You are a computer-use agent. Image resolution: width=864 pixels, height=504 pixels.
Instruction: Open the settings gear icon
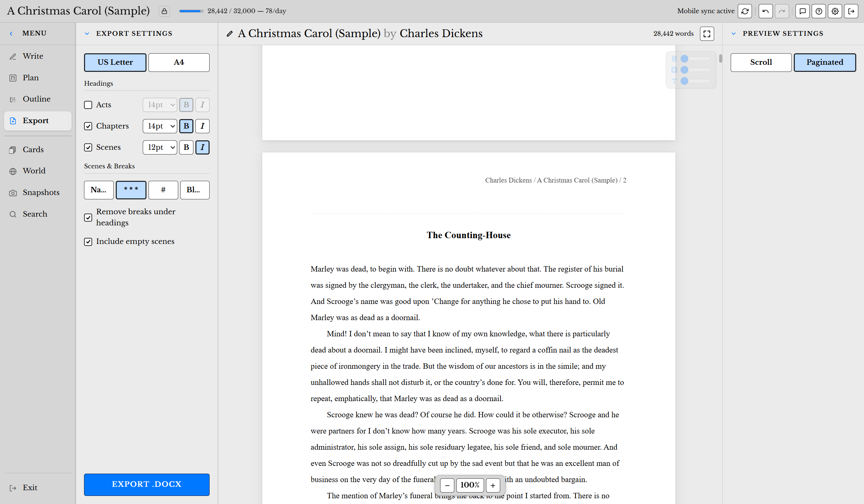coord(835,11)
